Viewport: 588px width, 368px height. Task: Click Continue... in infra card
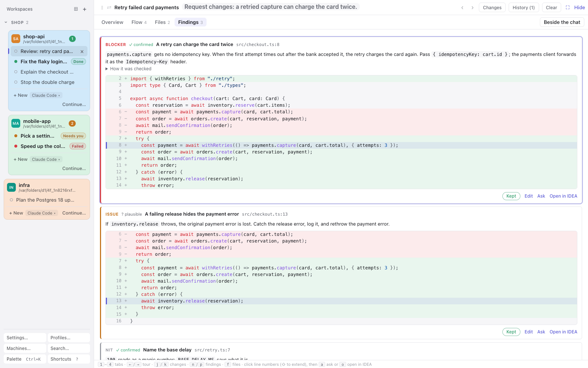pos(74,213)
